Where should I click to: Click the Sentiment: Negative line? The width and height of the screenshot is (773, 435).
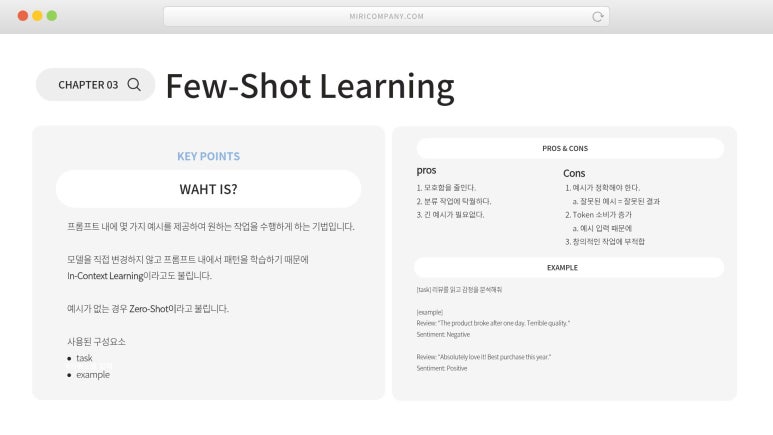(x=443, y=334)
